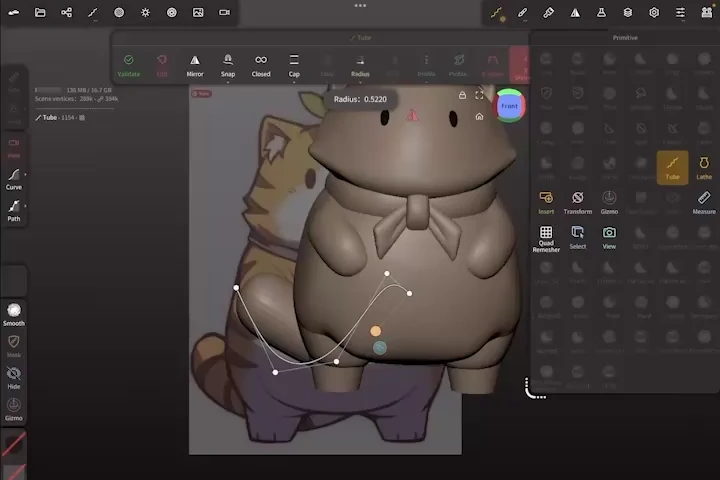Open the three-dot top handle
Image resolution: width=720 pixels, height=480 pixels.
(x=360, y=6)
